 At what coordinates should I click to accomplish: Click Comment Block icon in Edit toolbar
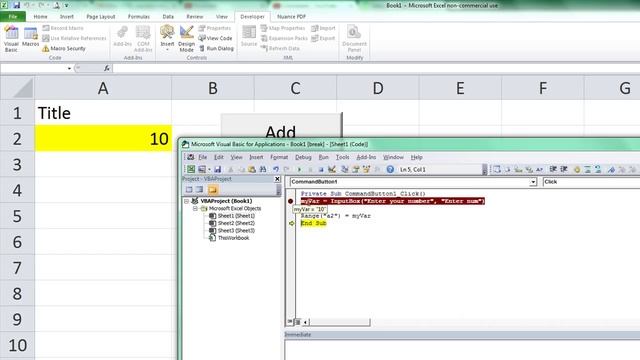[588, 169]
